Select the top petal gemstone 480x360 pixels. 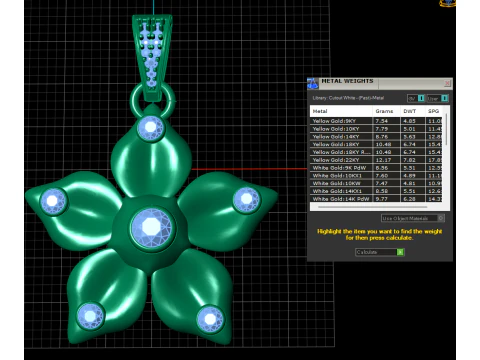coord(150,128)
